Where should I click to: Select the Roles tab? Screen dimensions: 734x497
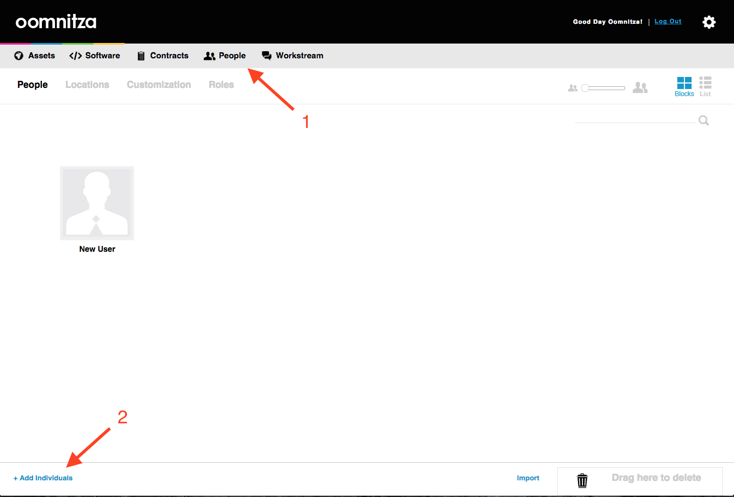(x=221, y=85)
